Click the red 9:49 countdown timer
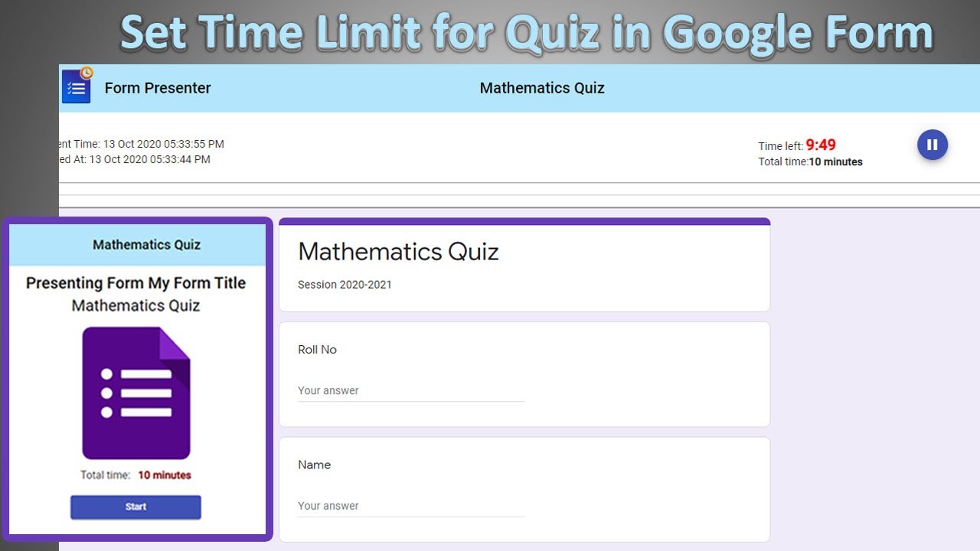Image resolution: width=980 pixels, height=551 pixels. 821,145
